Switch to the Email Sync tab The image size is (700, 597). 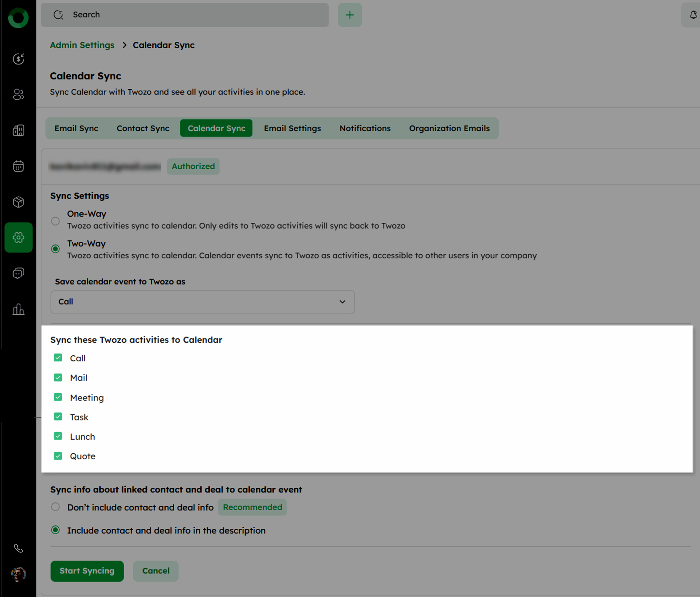(76, 128)
